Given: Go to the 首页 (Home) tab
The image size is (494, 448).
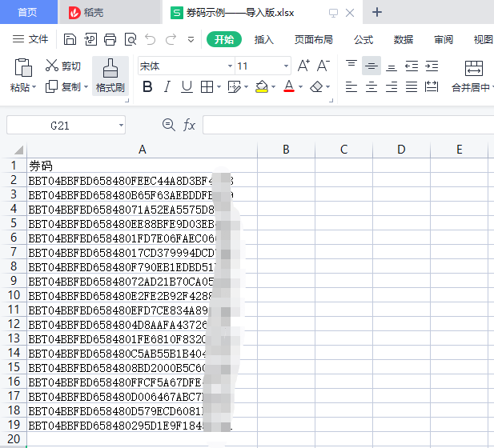Looking at the screenshot, I should point(27,12).
